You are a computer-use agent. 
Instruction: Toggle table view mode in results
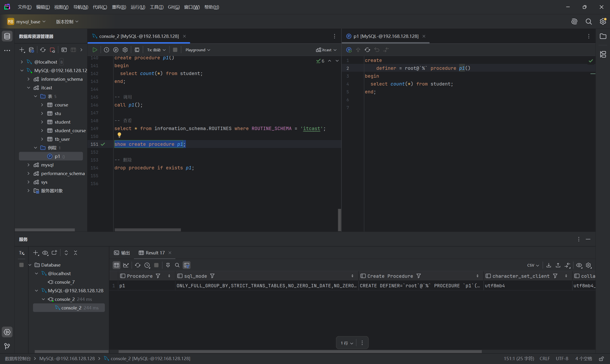pyautogui.click(x=117, y=265)
